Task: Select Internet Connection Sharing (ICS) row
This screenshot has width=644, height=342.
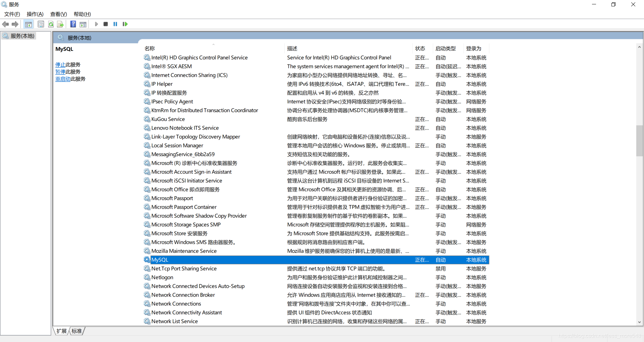Action: 316,75
